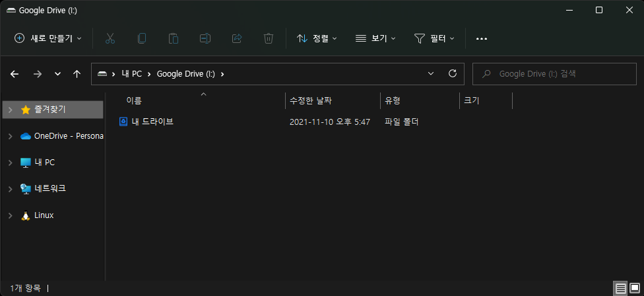Viewport: 644px width, 296px height.
Task: Click the OneDrive cloud icon
Action: pos(26,136)
